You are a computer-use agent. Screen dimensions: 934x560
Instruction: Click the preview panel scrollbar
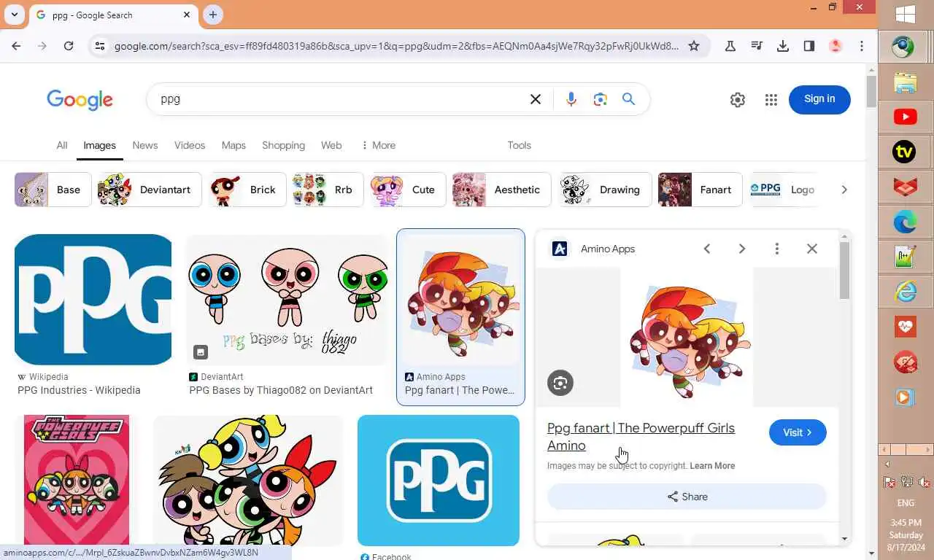(x=845, y=270)
